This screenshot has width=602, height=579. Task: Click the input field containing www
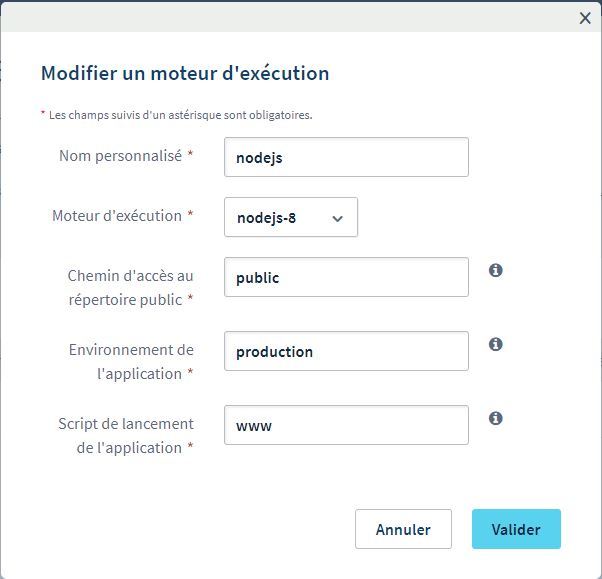[346, 425]
